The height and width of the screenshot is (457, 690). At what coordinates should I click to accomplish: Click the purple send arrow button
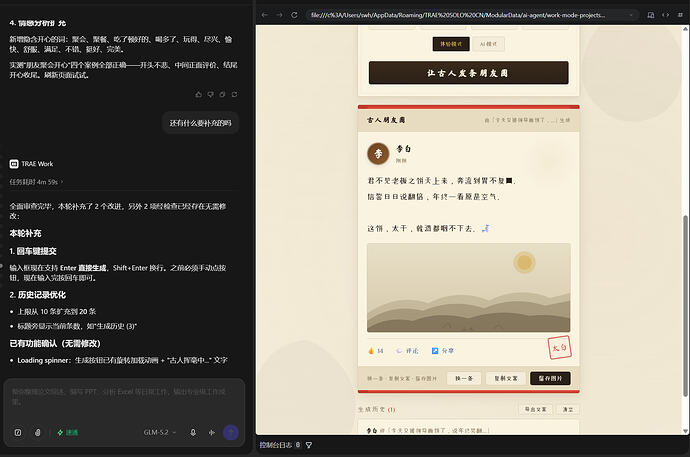click(x=231, y=432)
